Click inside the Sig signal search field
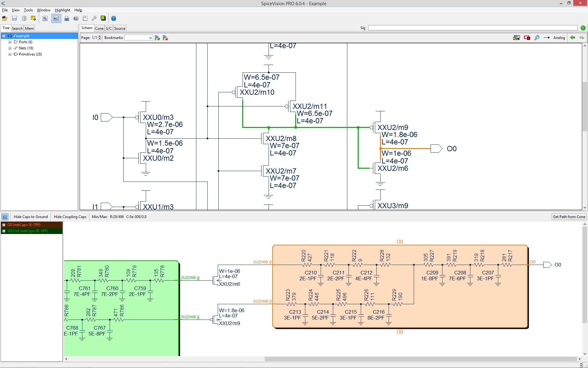 tap(459, 28)
